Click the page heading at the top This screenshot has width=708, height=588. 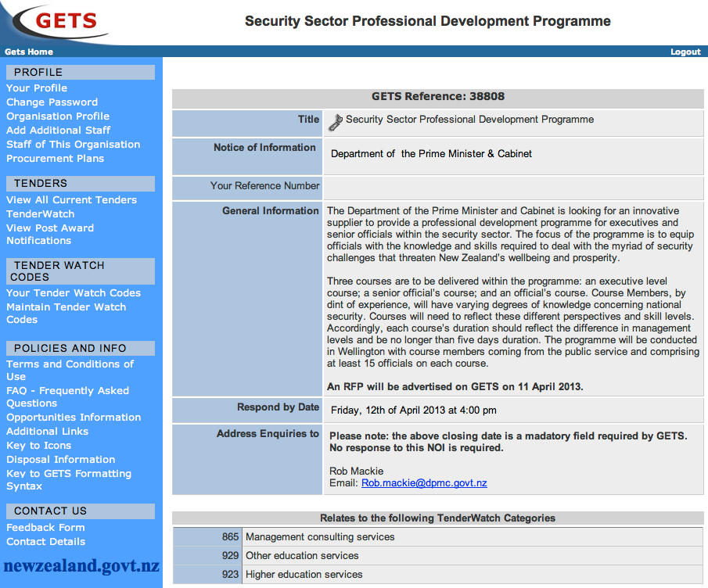pyautogui.click(x=428, y=21)
